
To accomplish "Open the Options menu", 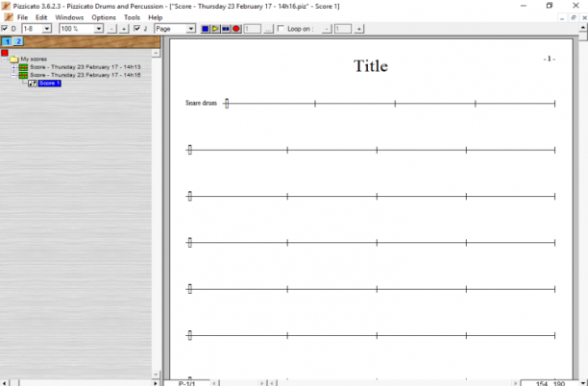I will click(104, 17).
